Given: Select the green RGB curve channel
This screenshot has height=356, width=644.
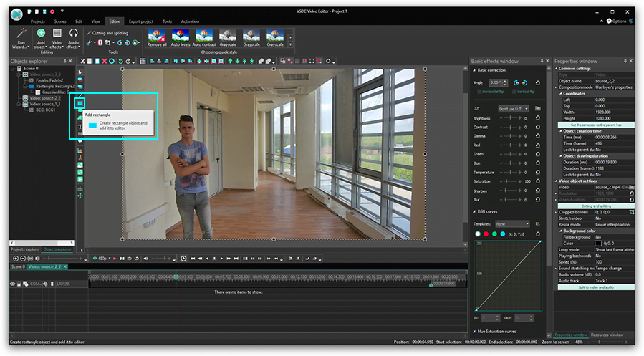Looking at the screenshot, I should pyautogui.click(x=494, y=234).
